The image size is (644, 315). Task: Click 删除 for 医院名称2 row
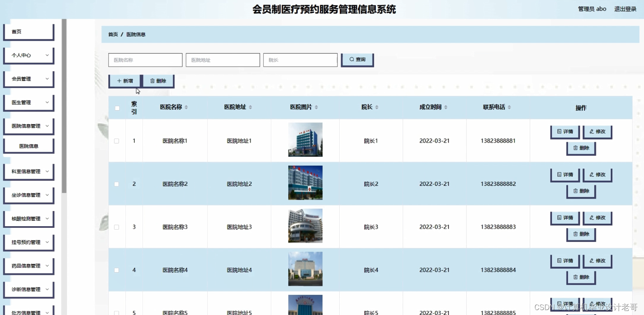point(581,191)
